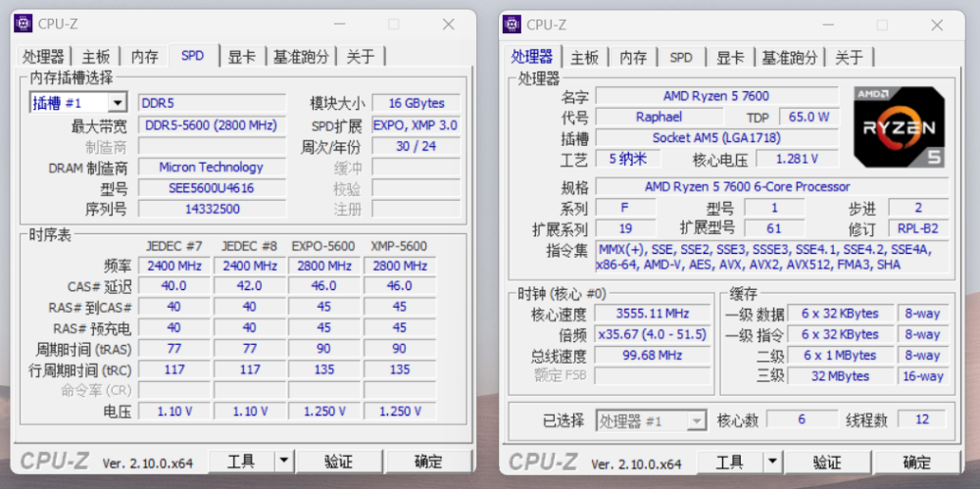This screenshot has height=489, width=980.
Task: Click 验证 button in right window
Action: point(827,462)
